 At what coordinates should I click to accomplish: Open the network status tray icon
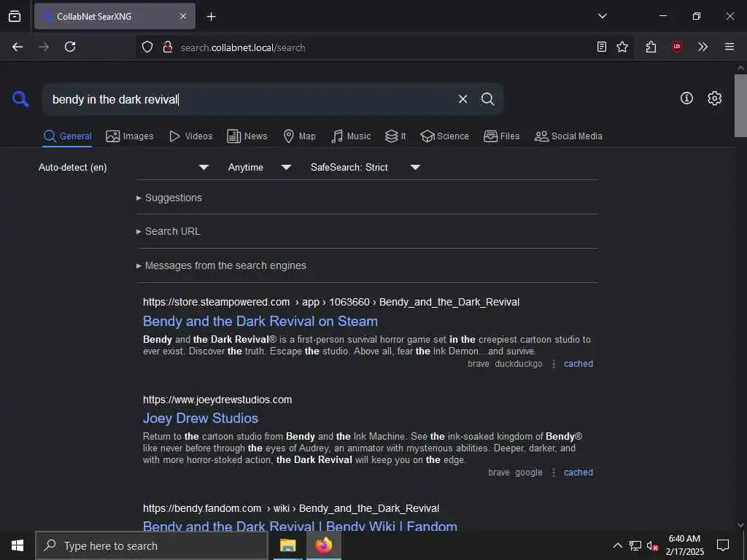[x=635, y=545]
